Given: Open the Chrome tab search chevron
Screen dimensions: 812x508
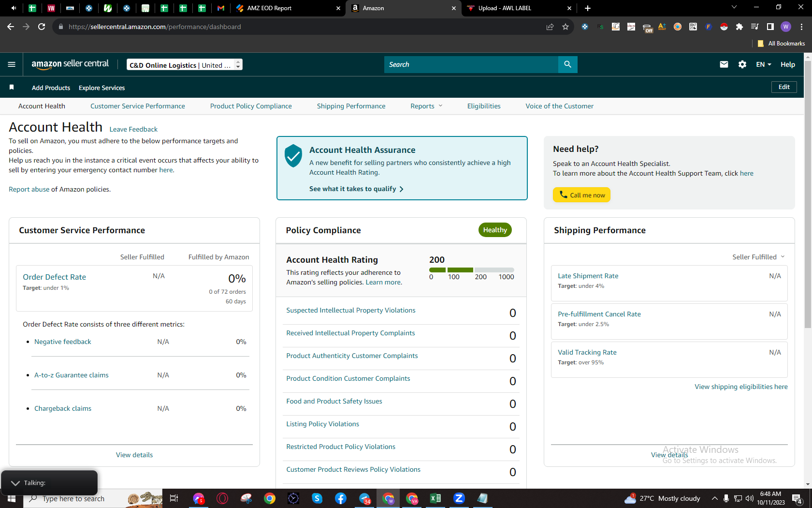Looking at the screenshot, I should pos(734,7).
